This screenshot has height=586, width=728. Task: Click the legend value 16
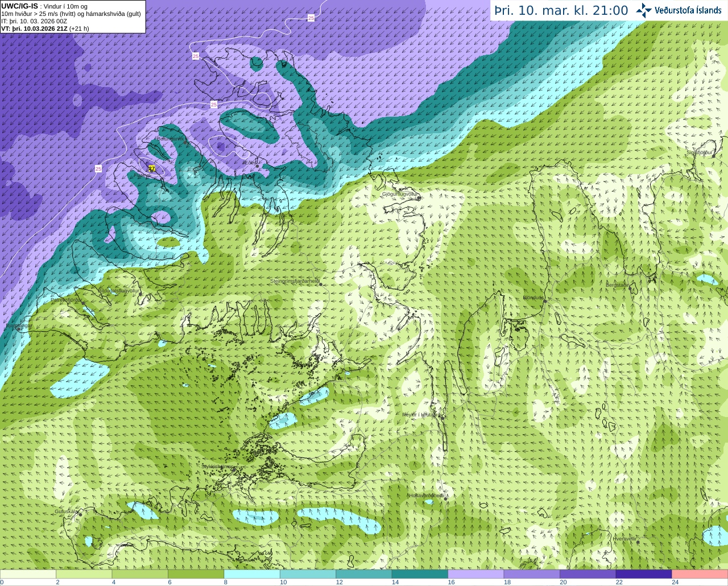click(451, 582)
